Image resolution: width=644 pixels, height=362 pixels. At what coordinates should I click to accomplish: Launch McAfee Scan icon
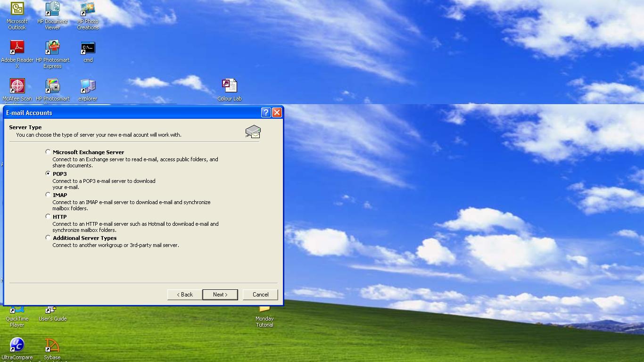pos(17,87)
